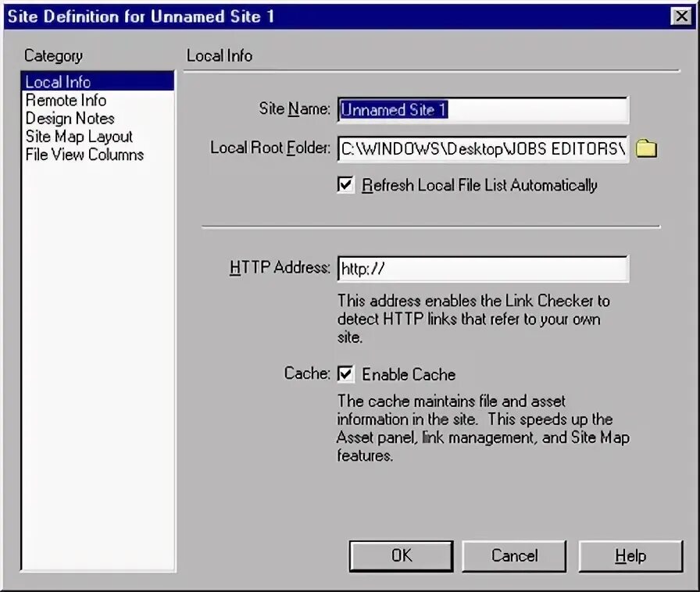The image size is (700, 592).
Task: Click the HTTP Address input field
Action: click(483, 269)
